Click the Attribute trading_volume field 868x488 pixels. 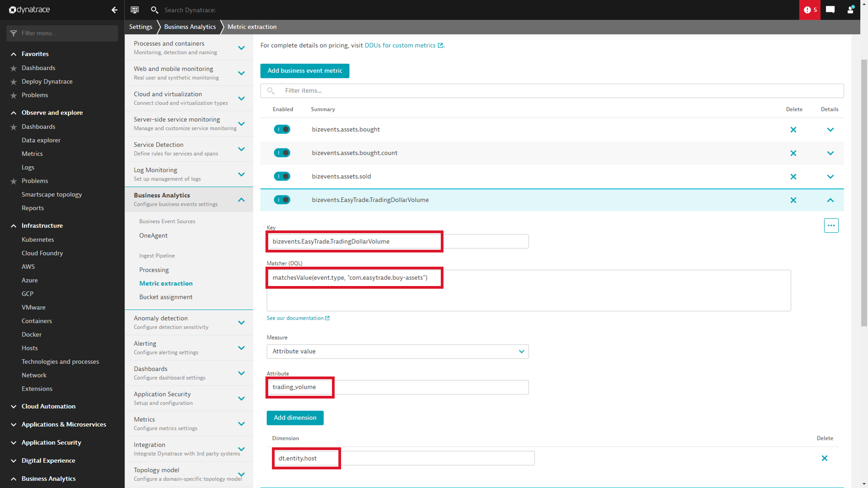coord(398,387)
